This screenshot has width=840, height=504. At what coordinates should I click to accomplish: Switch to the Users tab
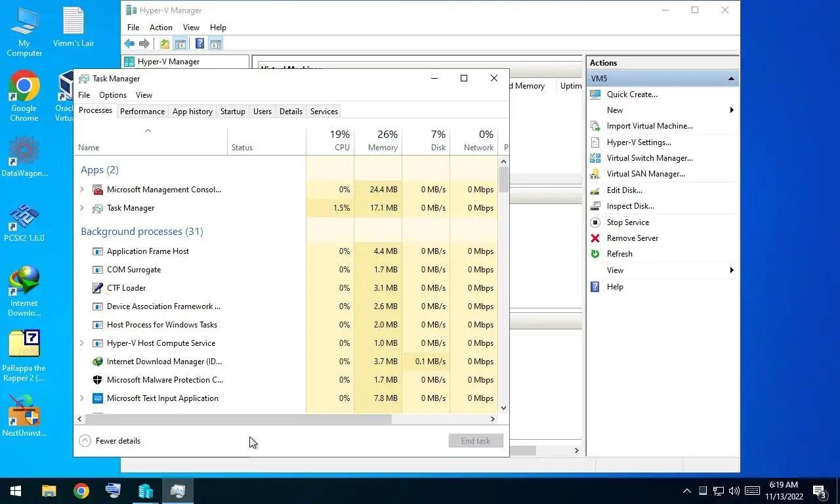pos(262,112)
